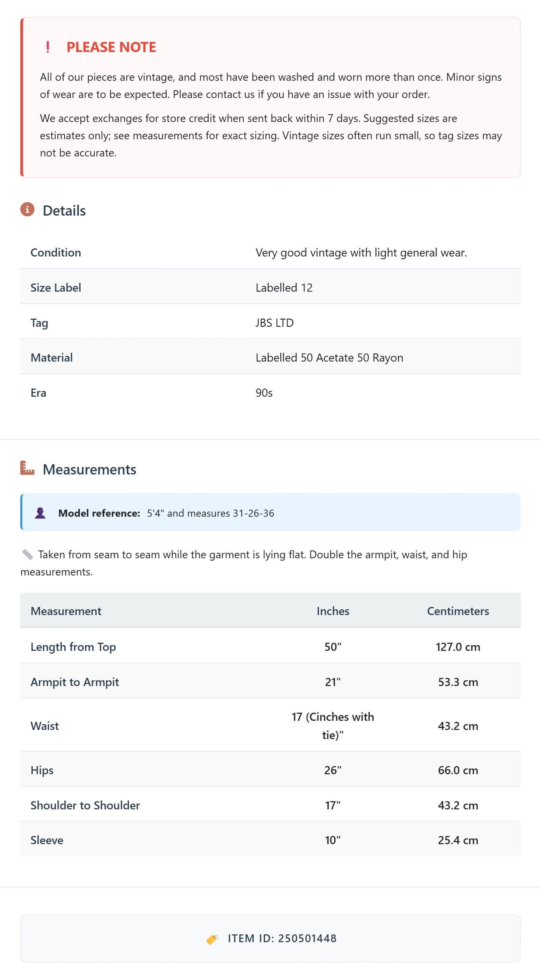Click the Armpit to Armpit measurement row
The height and width of the screenshot is (980, 541).
(270, 682)
